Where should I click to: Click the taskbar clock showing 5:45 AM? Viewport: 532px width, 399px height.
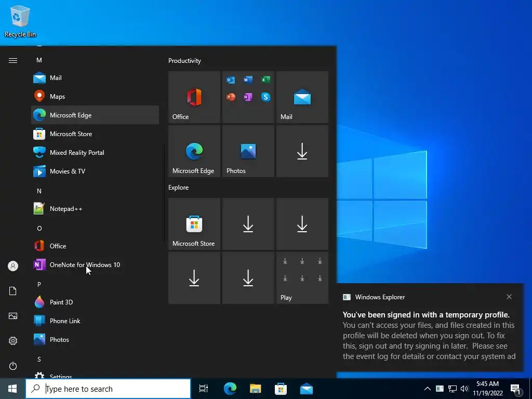coord(487,389)
